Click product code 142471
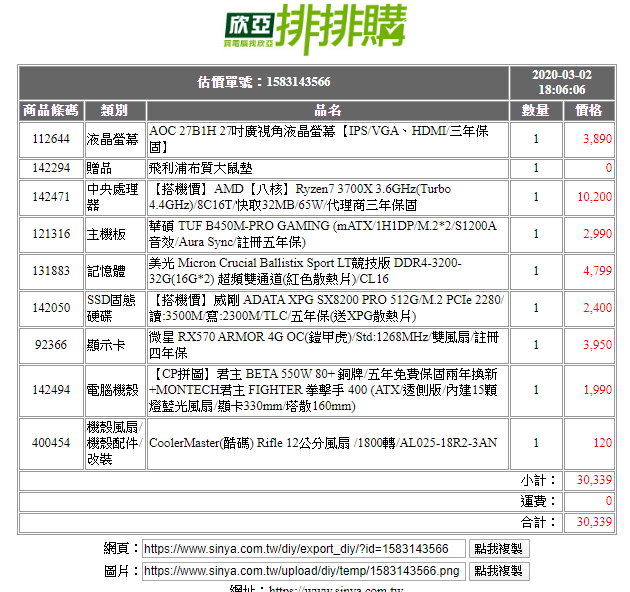This screenshot has width=630, height=592. coord(51,197)
